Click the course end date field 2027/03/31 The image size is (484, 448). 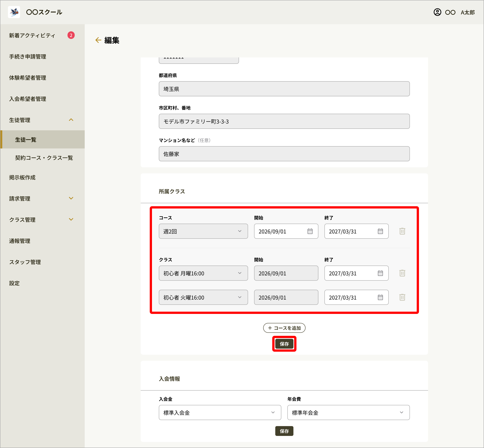(356, 231)
